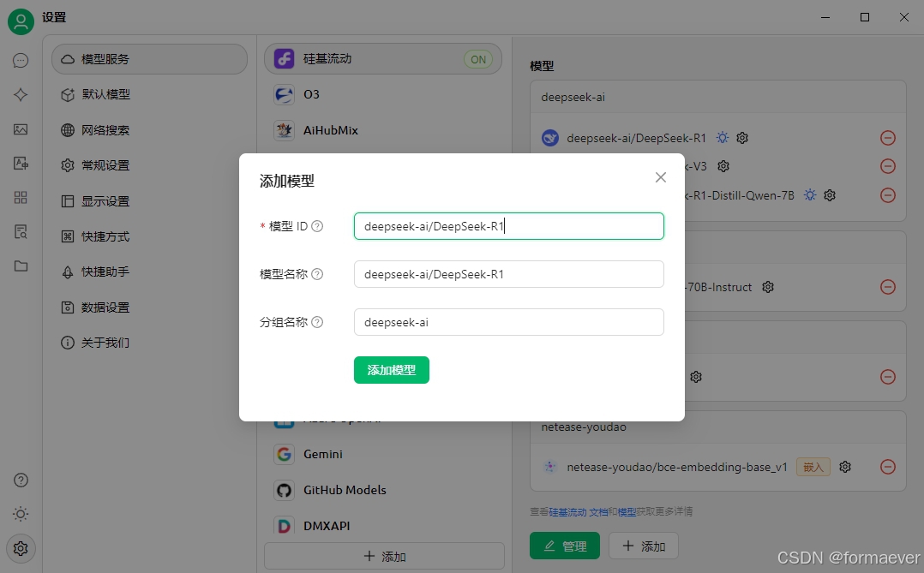924x573 pixels.
Task: Open settings gear for 70B-Instruct model
Action: click(768, 287)
